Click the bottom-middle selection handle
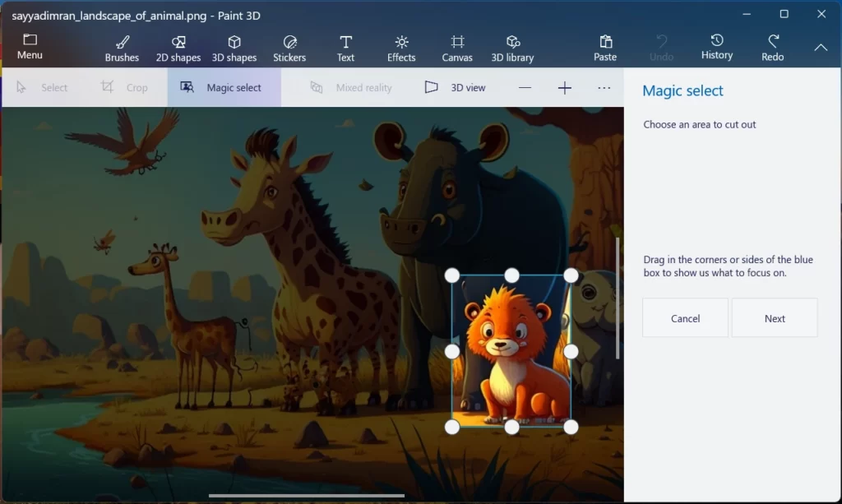The height and width of the screenshot is (504, 842). pyautogui.click(x=511, y=428)
